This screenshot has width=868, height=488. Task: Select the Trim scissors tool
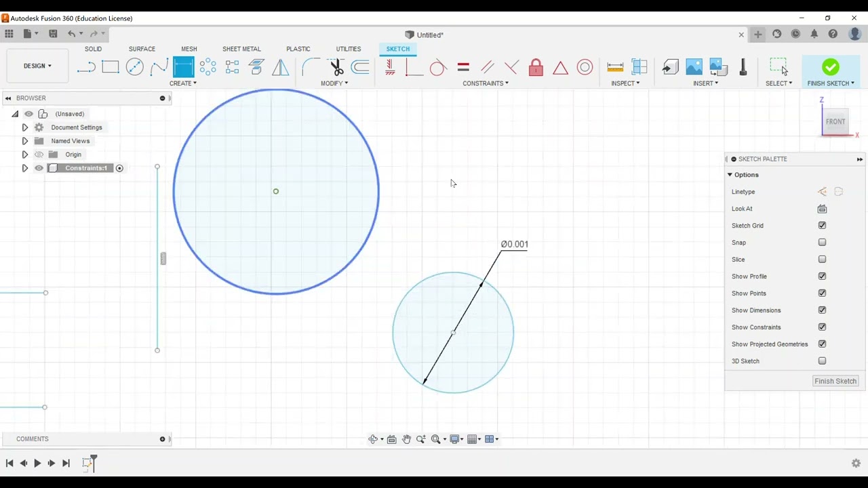(x=336, y=67)
